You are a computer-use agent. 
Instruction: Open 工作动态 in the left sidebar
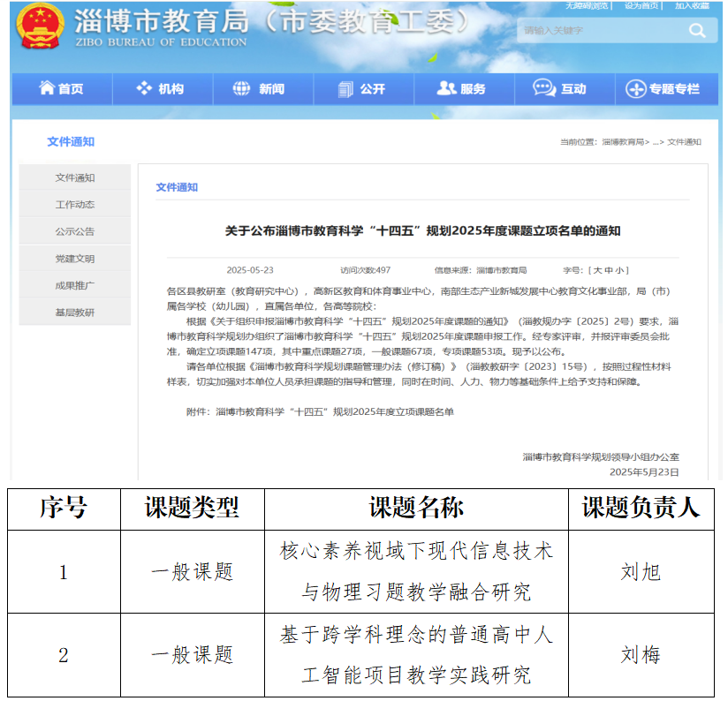(x=75, y=205)
